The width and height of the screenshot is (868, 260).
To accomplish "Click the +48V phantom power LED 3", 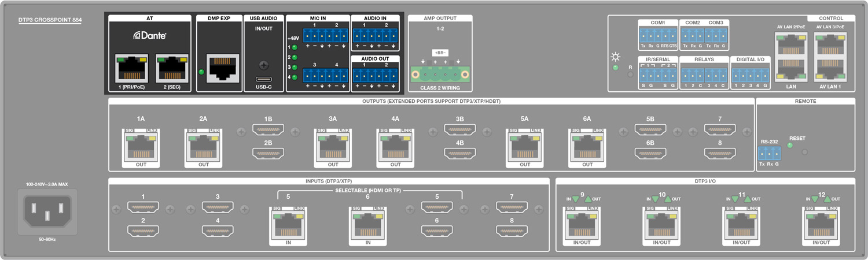I will pyautogui.click(x=295, y=67).
